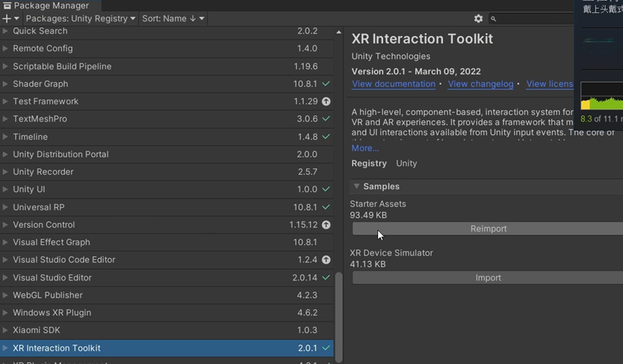623x364 pixels.
Task: Select the Visual Effect Graph package
Action: click(x=167, y=242)
